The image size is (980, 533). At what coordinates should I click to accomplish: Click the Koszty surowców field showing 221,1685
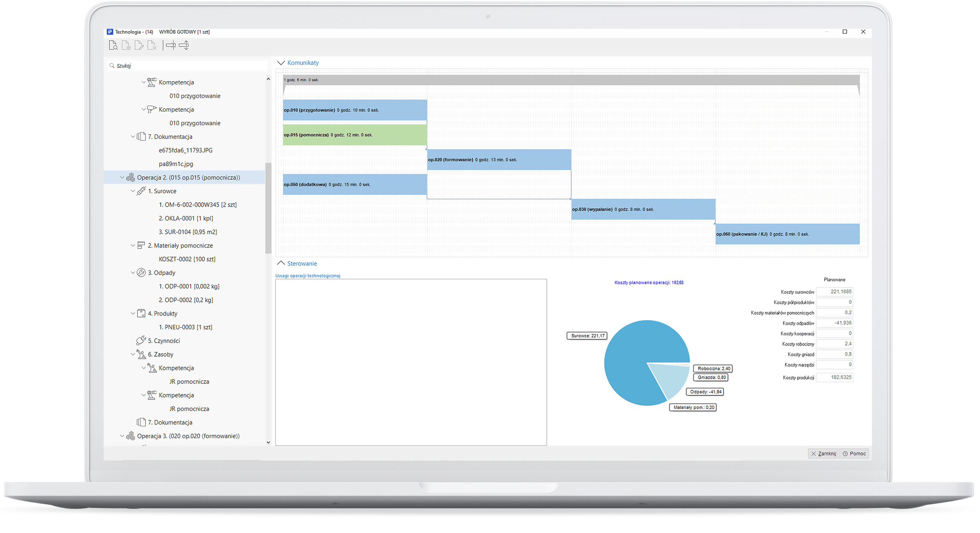pos(834,292)
